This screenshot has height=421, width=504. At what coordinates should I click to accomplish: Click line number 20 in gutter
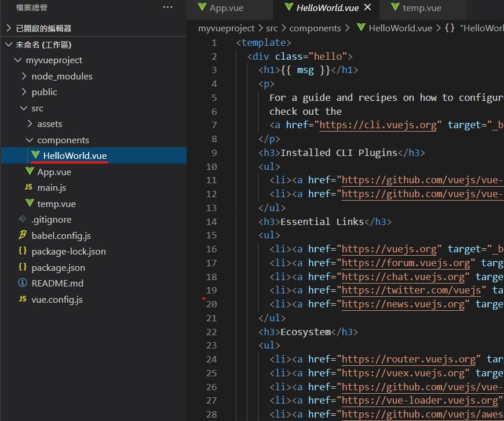(x=211, y=304)
